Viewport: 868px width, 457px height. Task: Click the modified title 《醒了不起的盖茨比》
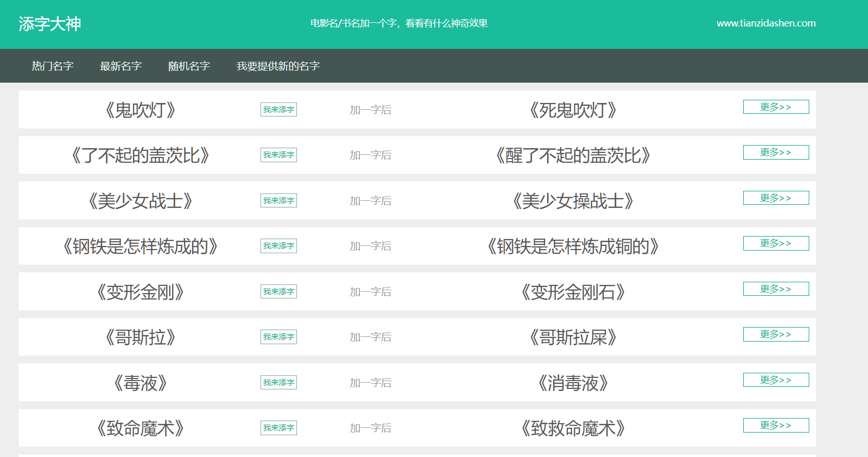pyautogui.click(x=573, y=155)
